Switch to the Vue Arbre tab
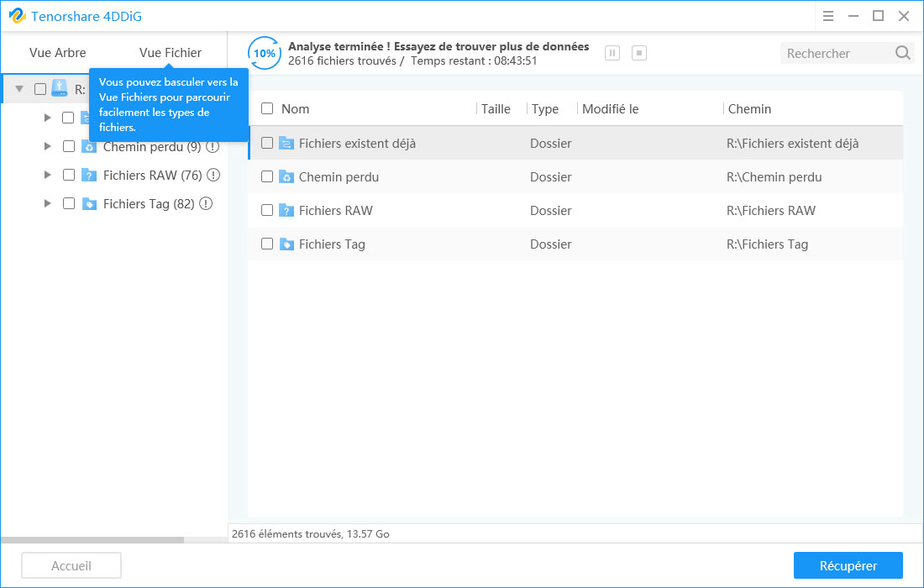The width and height of the screenshot is (924, 588). [x=58, y=52]
